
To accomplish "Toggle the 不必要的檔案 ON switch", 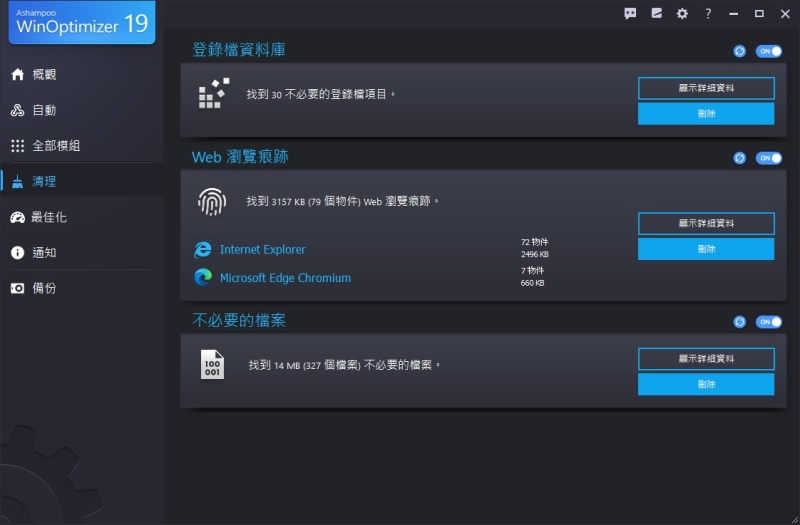I will (x=769, y=322).
